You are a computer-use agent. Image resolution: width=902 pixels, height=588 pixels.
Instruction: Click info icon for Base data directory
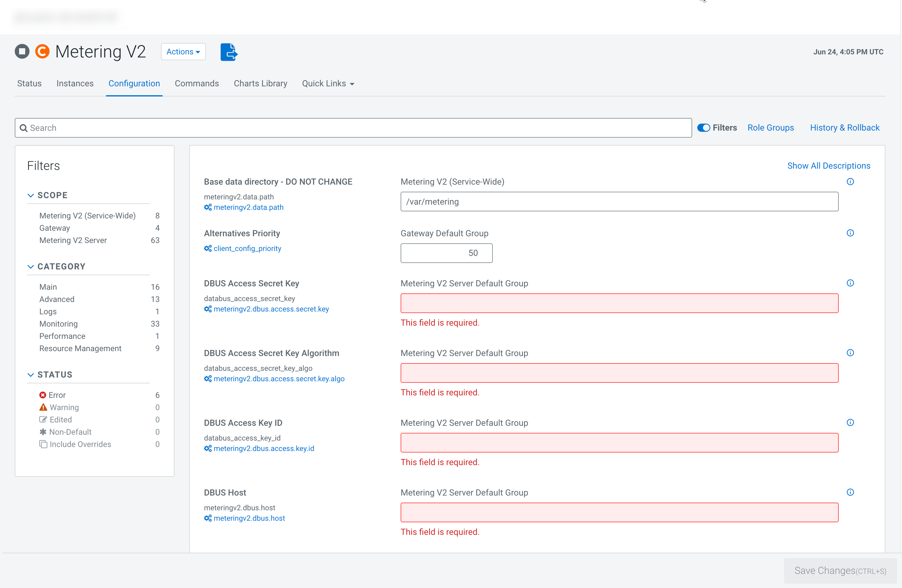pyautogui.click(x=850, y=182)
